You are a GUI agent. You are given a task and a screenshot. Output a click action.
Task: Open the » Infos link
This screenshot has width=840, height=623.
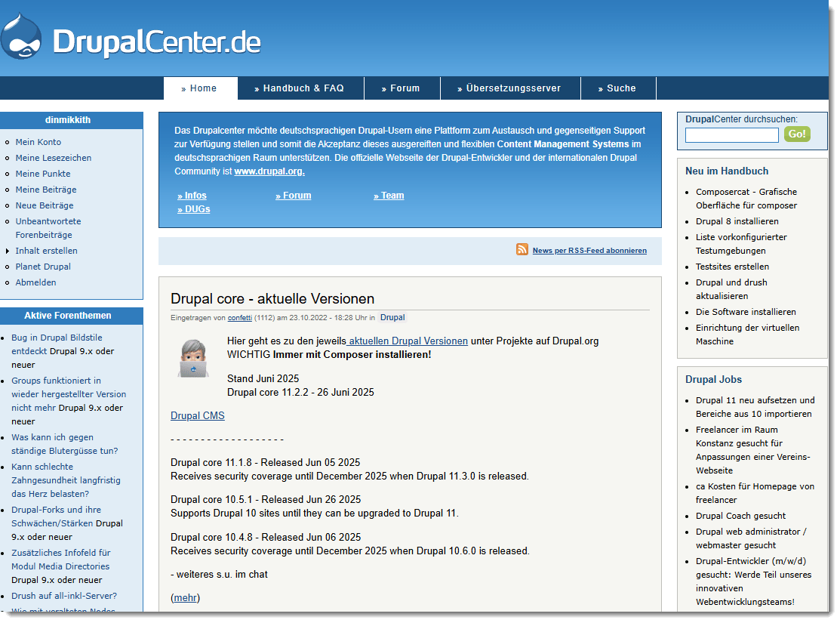tap(192, 196)
